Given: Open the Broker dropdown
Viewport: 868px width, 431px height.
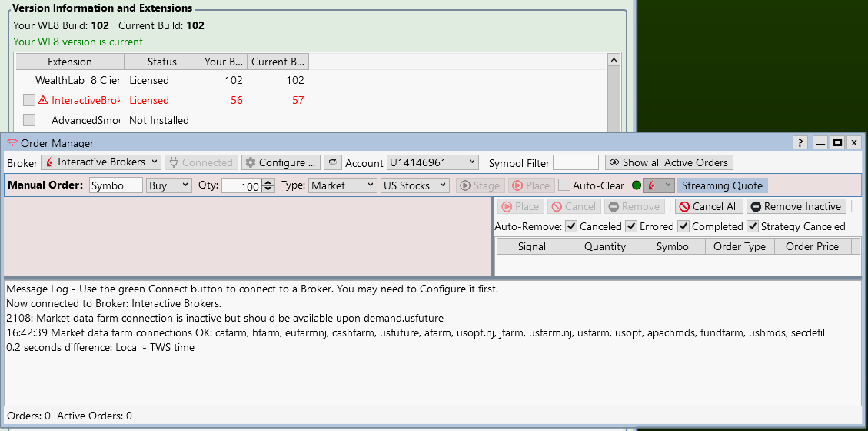Looking at the screenshot, I should pyautogui.click(x=101, y=162).
